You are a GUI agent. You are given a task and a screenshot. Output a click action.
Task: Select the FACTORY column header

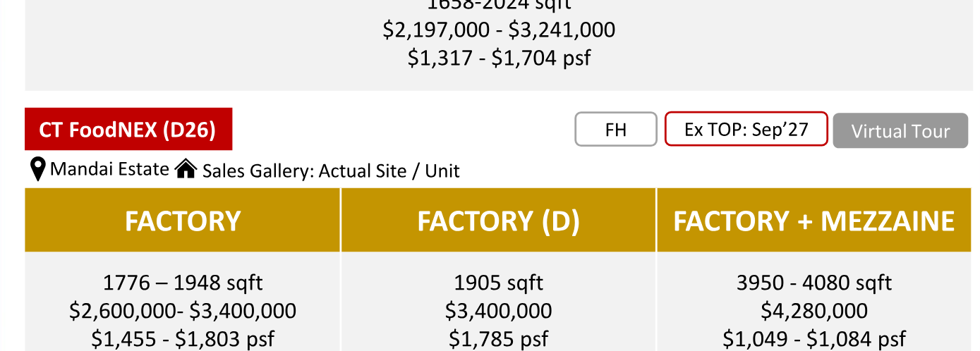pos(183,221)
